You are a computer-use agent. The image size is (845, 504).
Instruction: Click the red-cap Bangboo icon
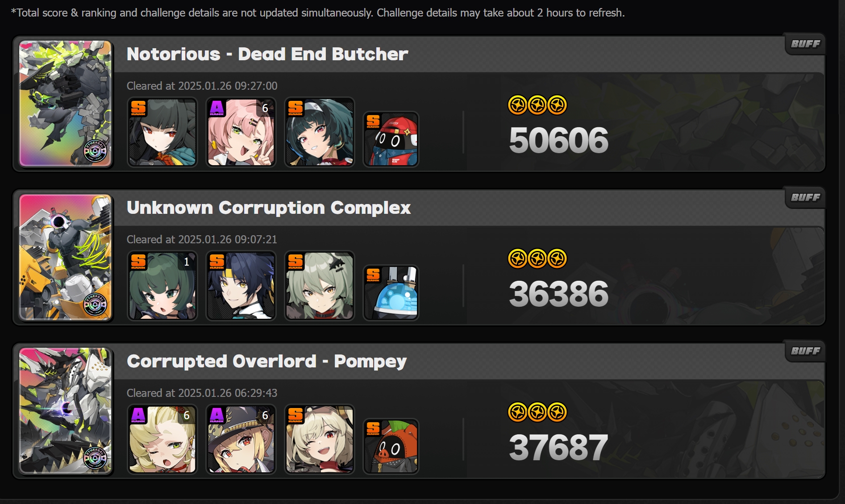(391, 139)
